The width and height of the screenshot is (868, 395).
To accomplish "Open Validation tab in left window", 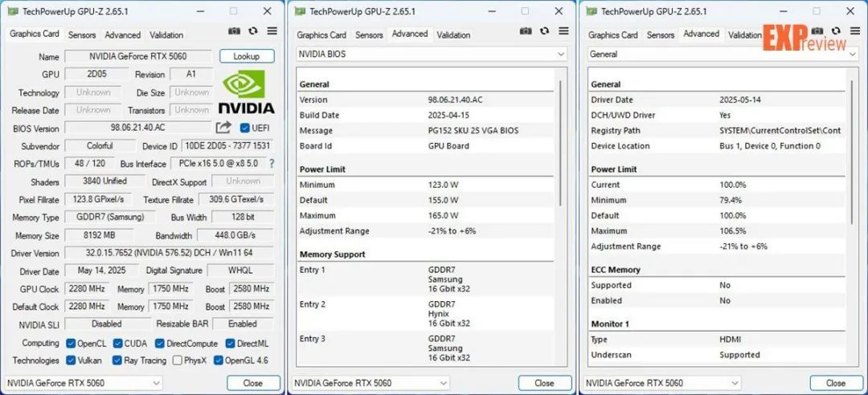I will [166, 35].
